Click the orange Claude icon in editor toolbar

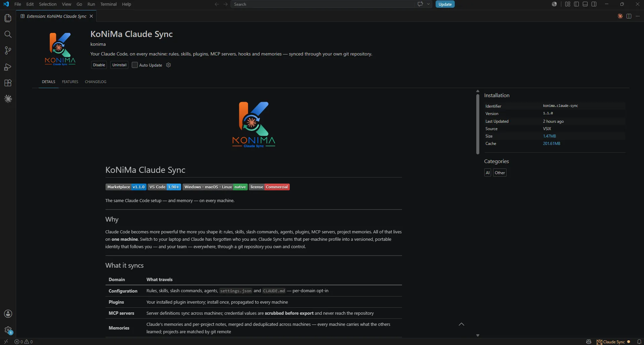click(x=620, y=16)
